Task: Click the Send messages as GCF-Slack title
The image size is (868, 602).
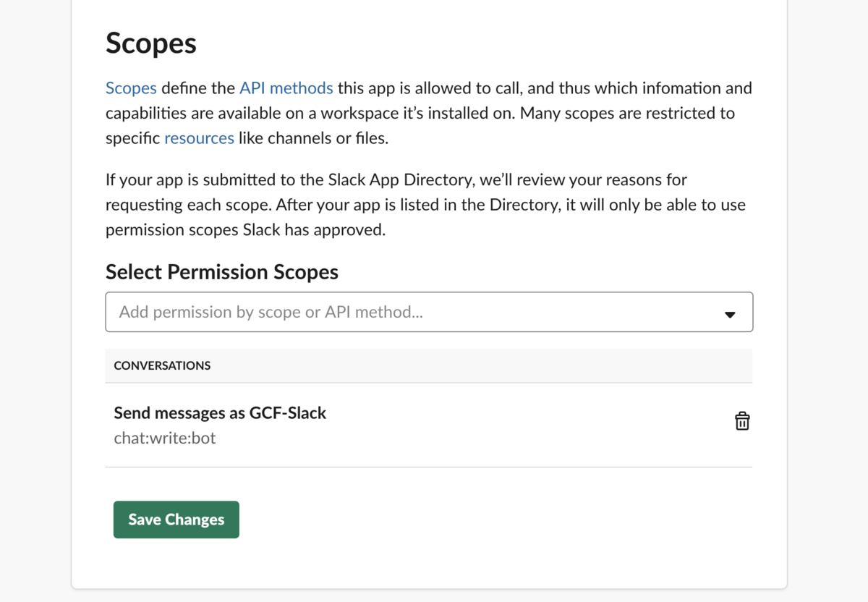Action: [x=220, y=413]
